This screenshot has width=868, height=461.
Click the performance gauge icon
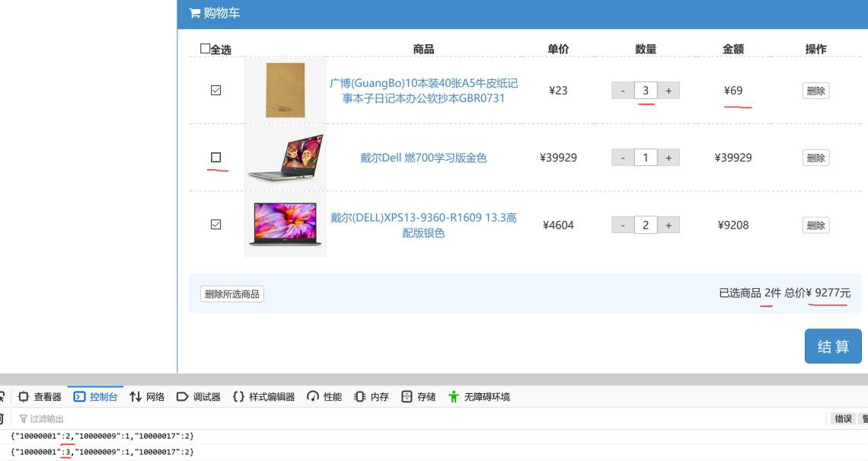tap(313, 397)
